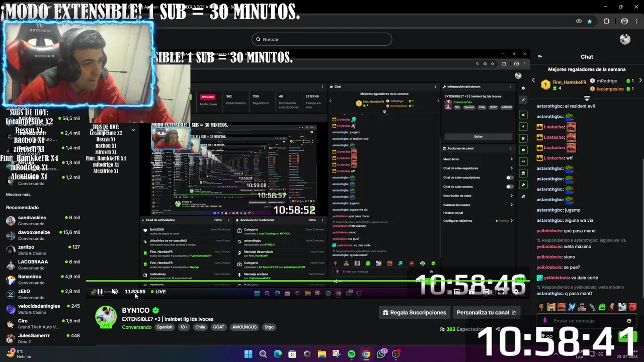Click the Lnatacha wtf chat message
The width and height of the screenshot is (644, 362).
[554, 158]
